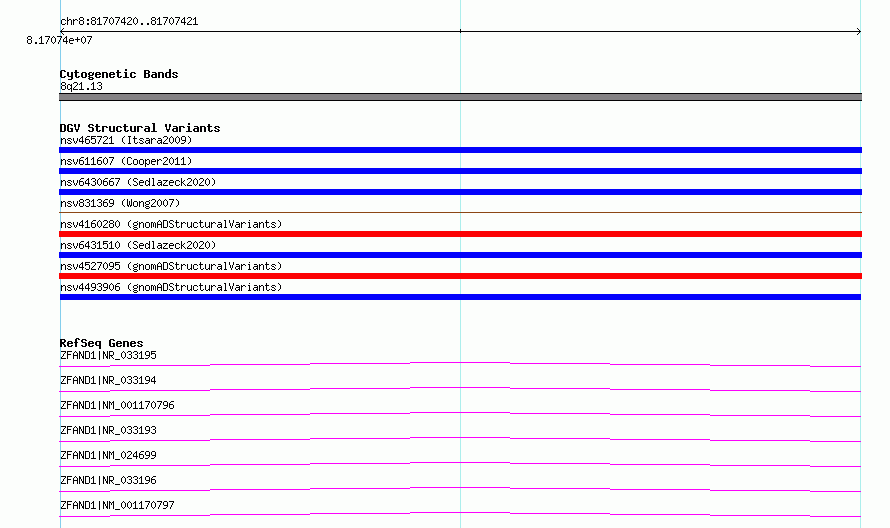The width and height of the screenshot is (890, 528).
Task: Click the right arrowhead of the coordinate ruler
Action: (859, 31)
